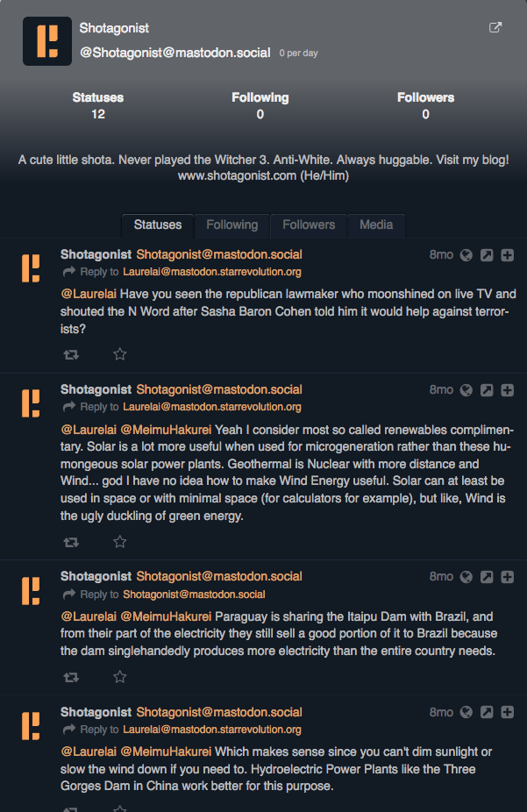Favorite the Itaipu Dam post

pyautogui.click(x=119, y=677)
